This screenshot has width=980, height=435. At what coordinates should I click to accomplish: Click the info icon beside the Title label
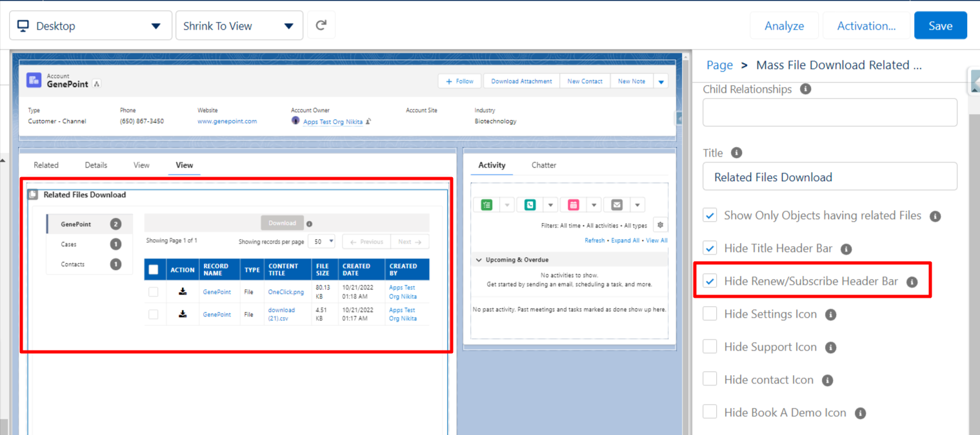click(736, 153)
